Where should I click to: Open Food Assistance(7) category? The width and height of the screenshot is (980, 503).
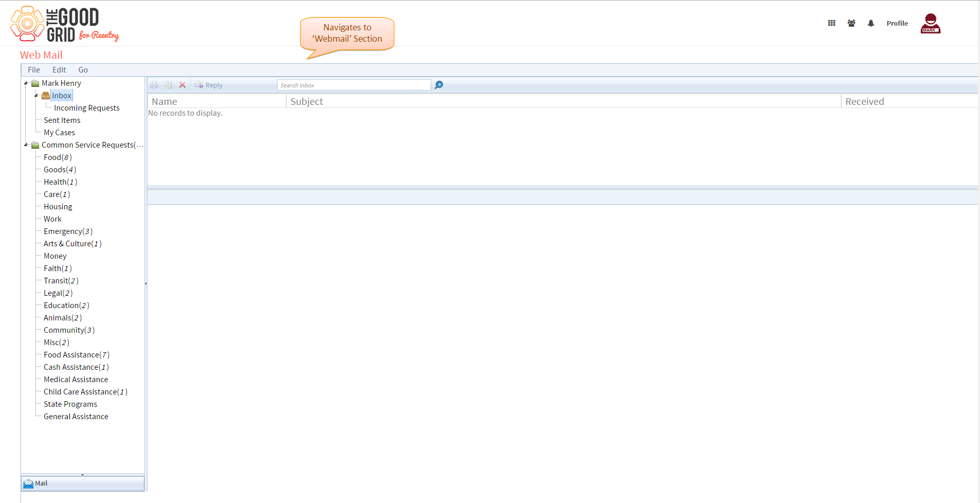(77, 355)
